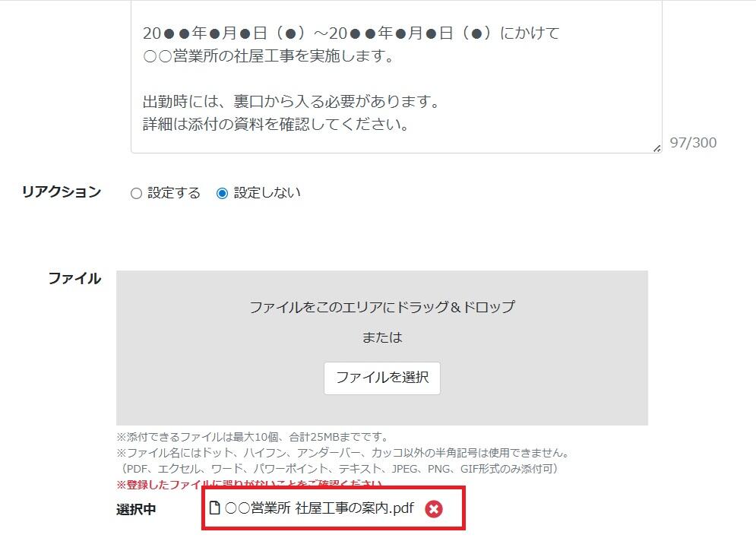Click the textarea resize handle at its corner

pyautogui.click(x=656, y=149)
